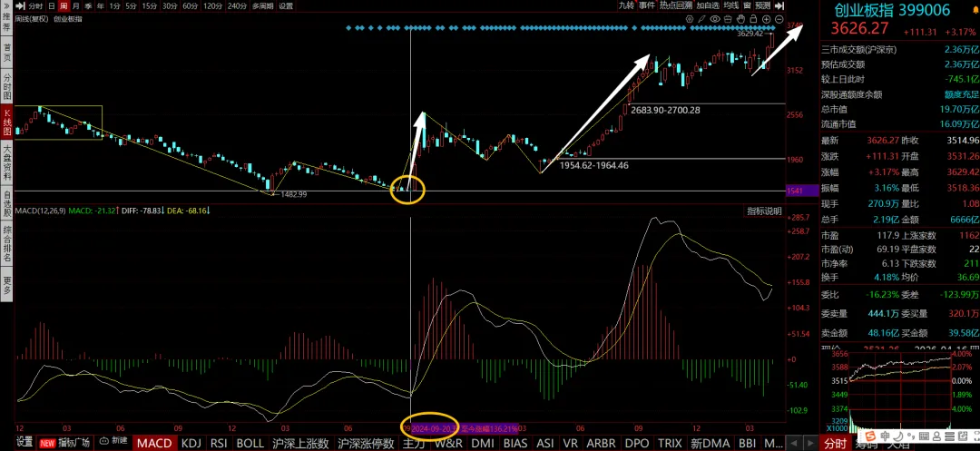Select the 周 weekly period
Screen dimensions: 980x451
click(x=64, y=6)
